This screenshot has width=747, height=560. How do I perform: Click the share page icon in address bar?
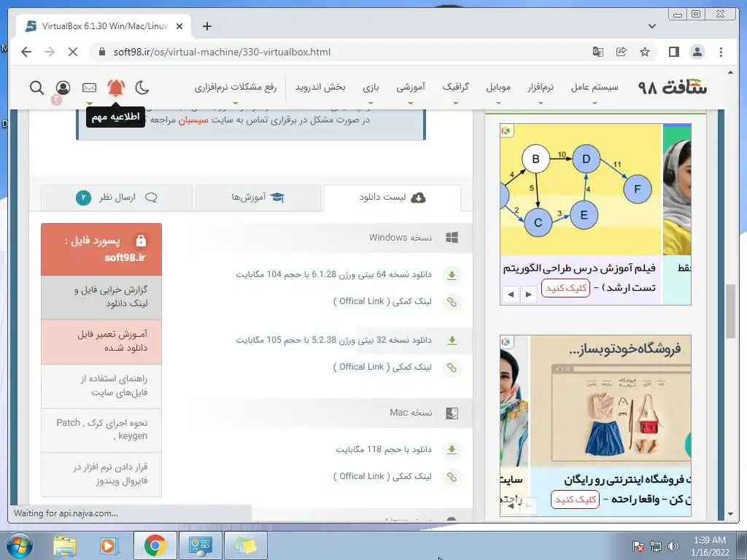(x=622, y=52)
